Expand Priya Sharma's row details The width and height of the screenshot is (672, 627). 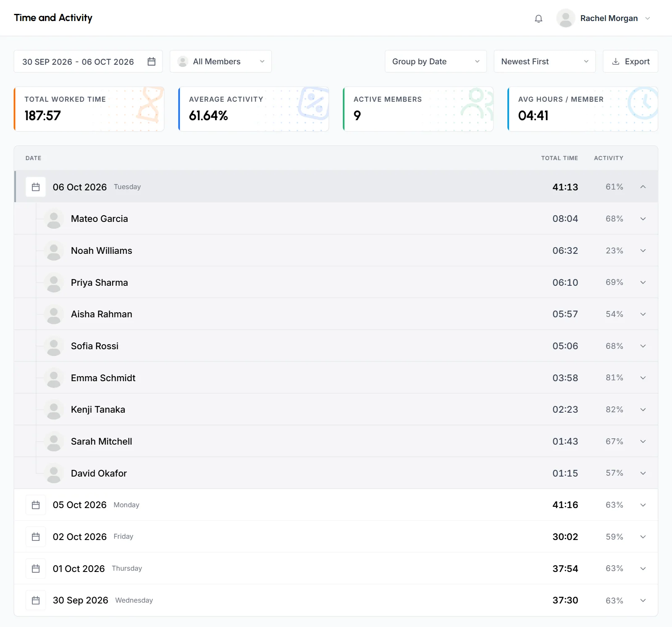[x=643, y=282]
